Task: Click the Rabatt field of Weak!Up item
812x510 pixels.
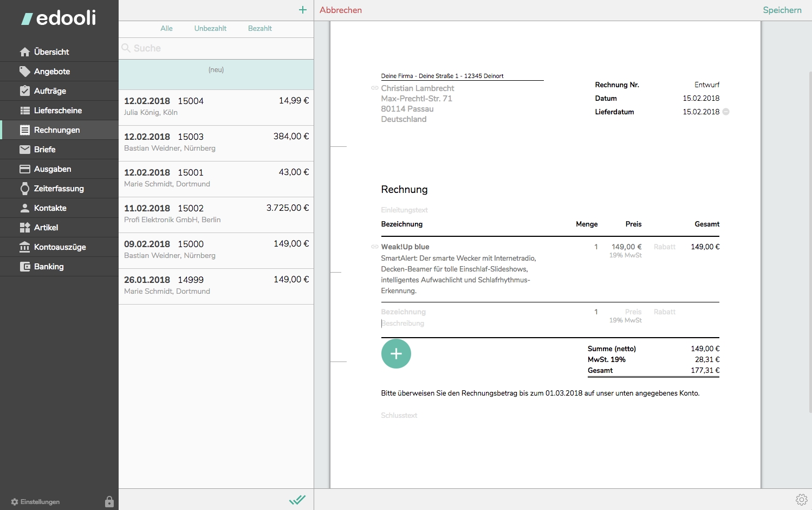Action: point(665,247)
